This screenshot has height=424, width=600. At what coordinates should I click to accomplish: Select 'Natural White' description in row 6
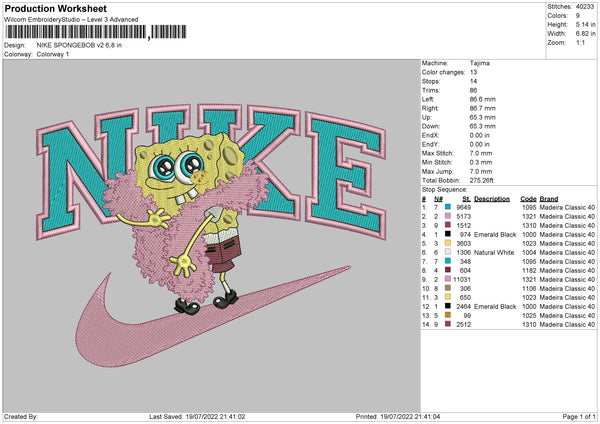[x=494, y=253]
